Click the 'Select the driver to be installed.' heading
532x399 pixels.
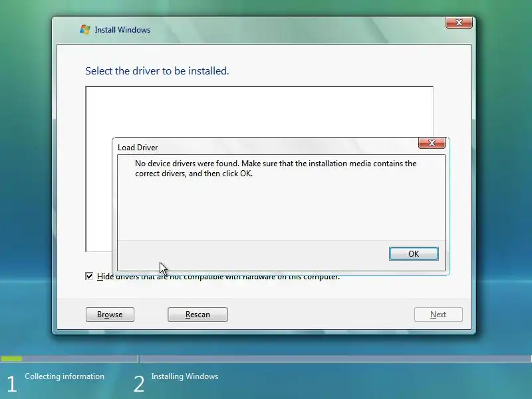pos(157,71)
